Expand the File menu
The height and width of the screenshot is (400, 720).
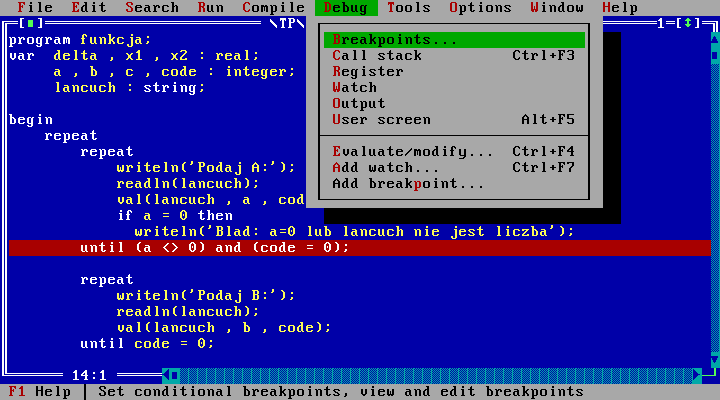click(x=34, y=8)
